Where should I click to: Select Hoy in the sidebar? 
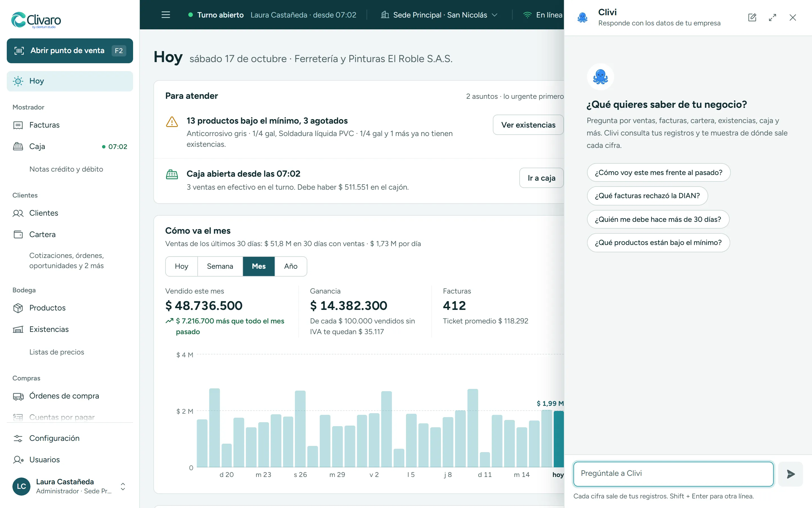(x=70, y=81)
